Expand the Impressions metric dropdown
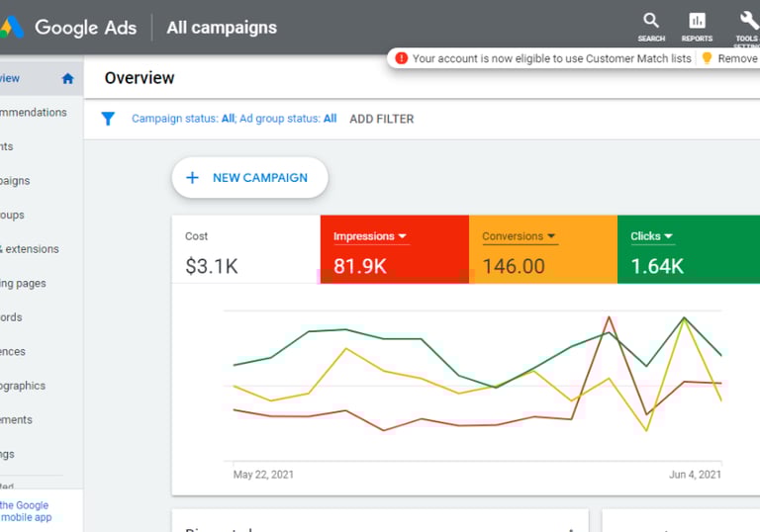The image size is (760, 532). 402,236
